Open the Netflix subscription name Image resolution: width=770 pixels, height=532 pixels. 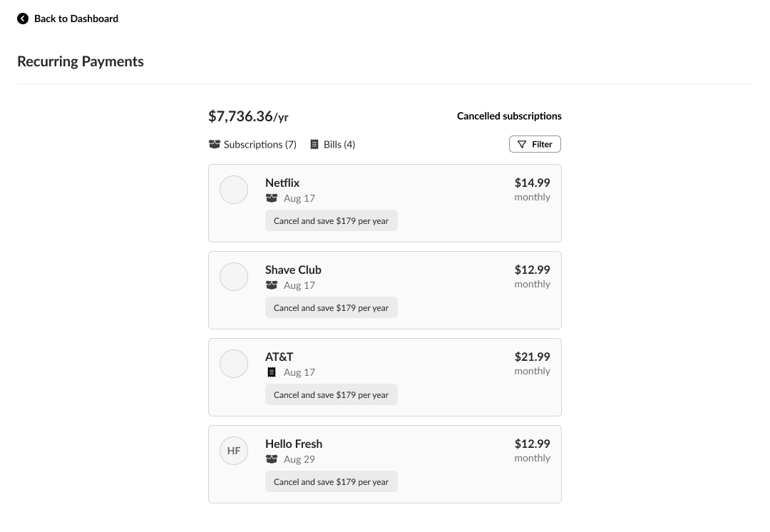282,183
